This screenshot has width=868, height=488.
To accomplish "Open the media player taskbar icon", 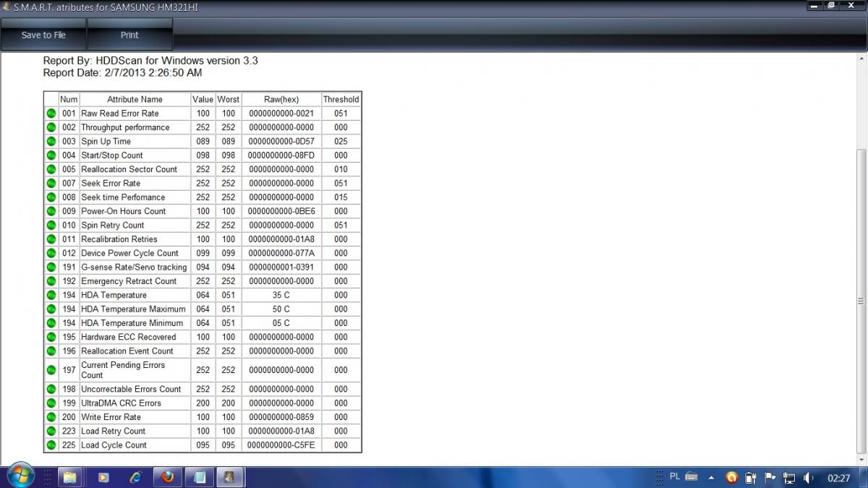I will (x=103, y=477).
